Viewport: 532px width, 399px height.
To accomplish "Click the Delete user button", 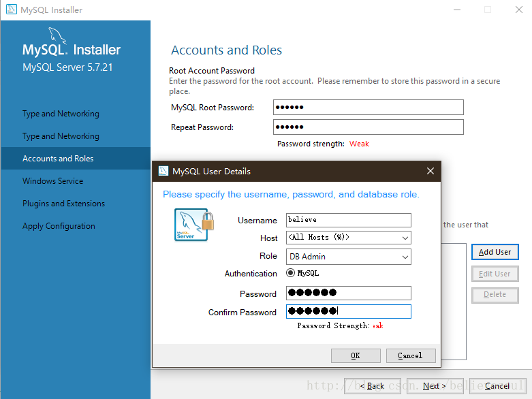I will point(495,295).
